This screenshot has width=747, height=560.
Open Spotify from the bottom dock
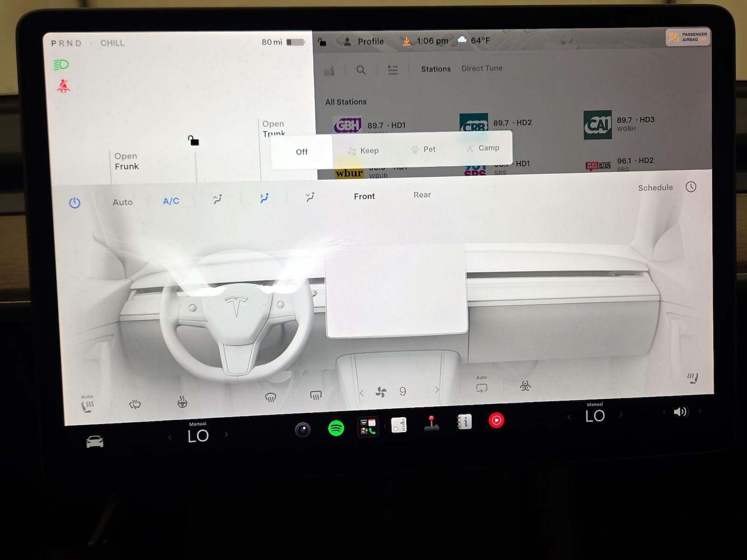click(x=336, y=428)
